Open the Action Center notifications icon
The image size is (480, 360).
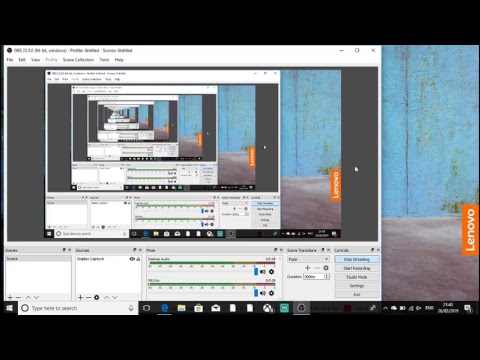point(468,308)
